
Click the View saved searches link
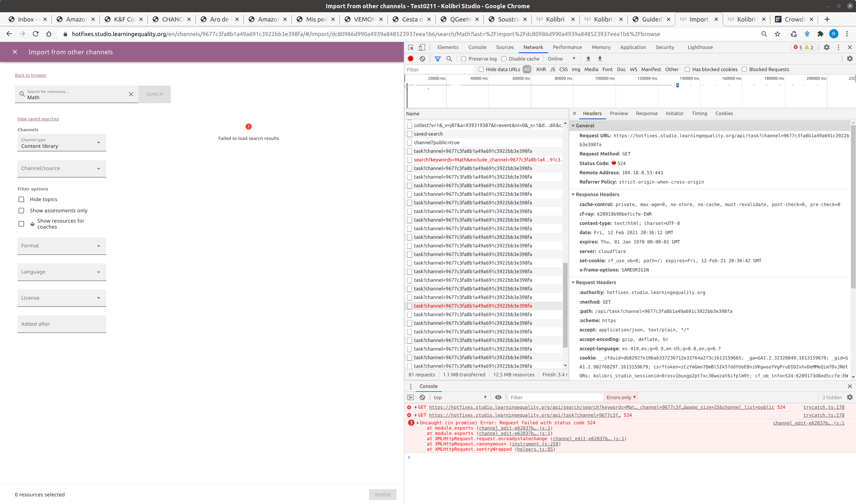(38, 118)
